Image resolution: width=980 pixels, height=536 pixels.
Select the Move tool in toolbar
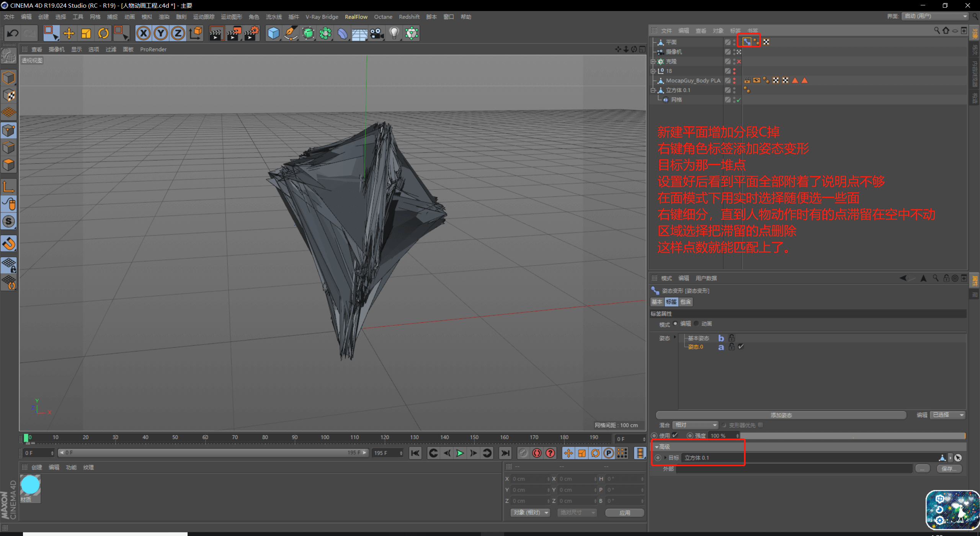[x=69, y=33]
